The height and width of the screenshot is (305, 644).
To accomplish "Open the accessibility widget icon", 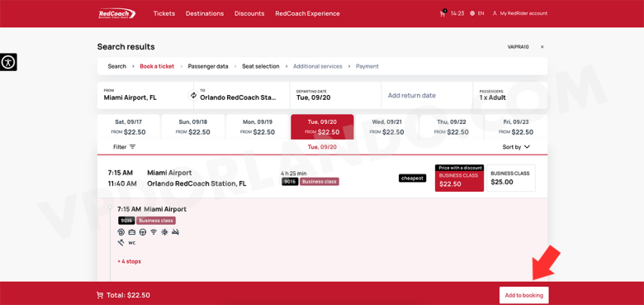I will (x=8, y=62).
